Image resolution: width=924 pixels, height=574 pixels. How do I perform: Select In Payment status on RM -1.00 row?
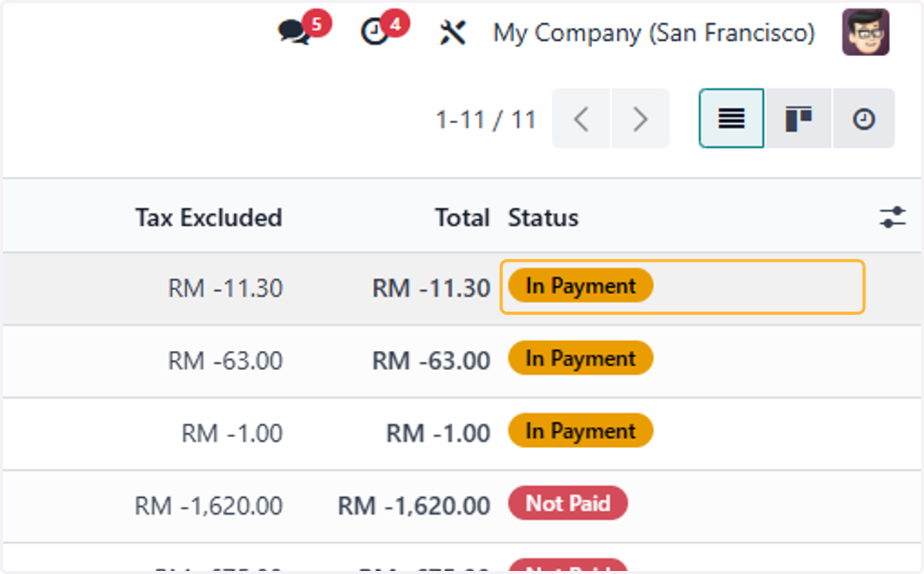(581, 431)
